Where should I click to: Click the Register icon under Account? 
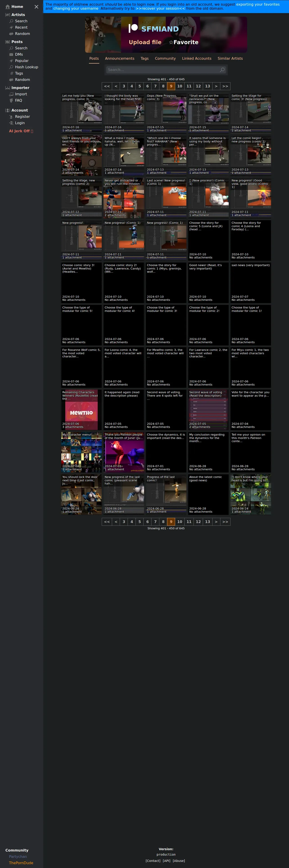[11, 116]
